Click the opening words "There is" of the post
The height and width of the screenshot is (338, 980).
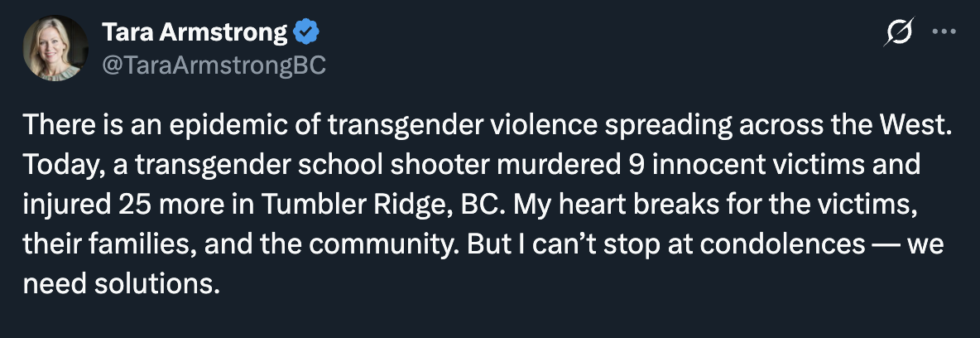tap(66, 126)
